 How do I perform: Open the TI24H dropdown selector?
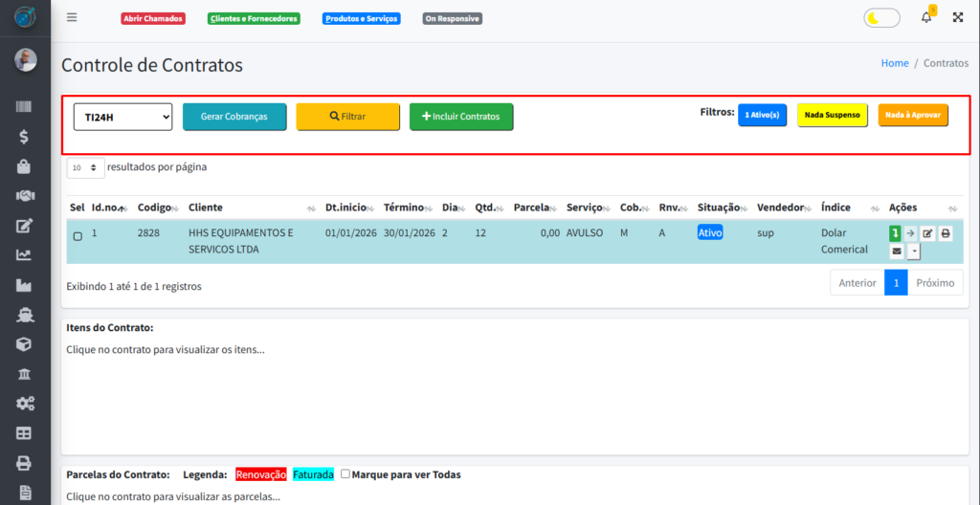(x=122, y=117)
